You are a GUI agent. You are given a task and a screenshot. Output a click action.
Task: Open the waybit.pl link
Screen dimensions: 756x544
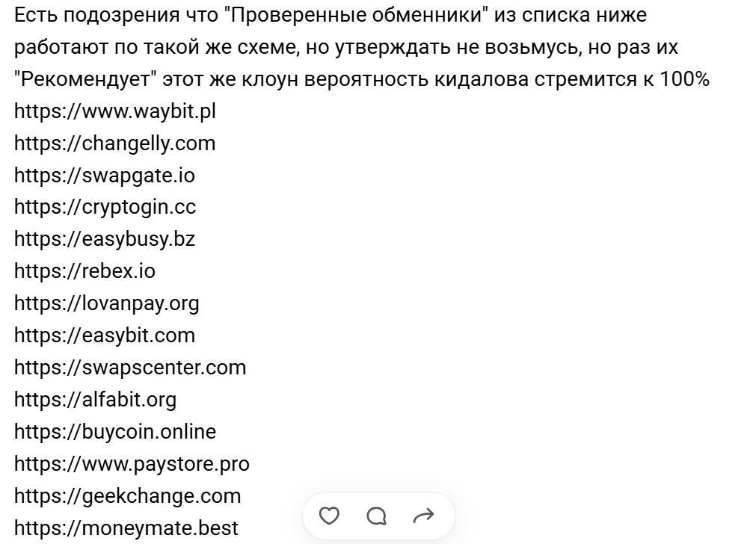coord(114,111)
